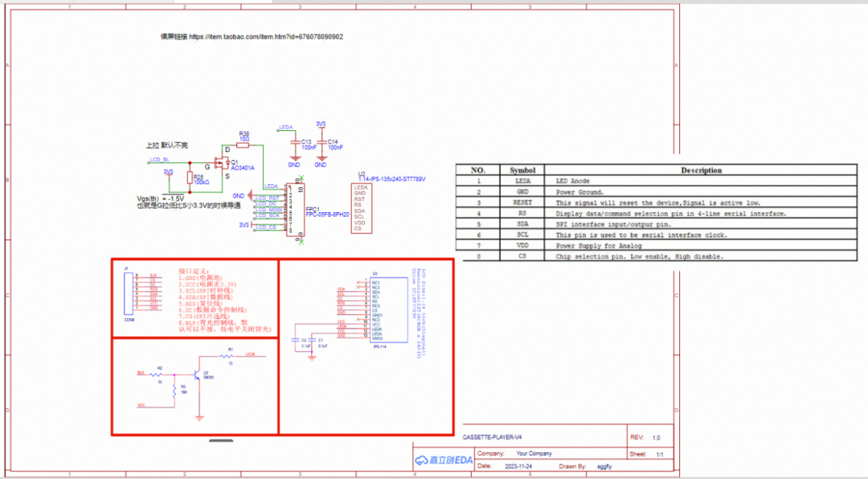The image size is (868, 479).
Task: Select the U2 S8050 transistor symbol
Action: point(199,375)
